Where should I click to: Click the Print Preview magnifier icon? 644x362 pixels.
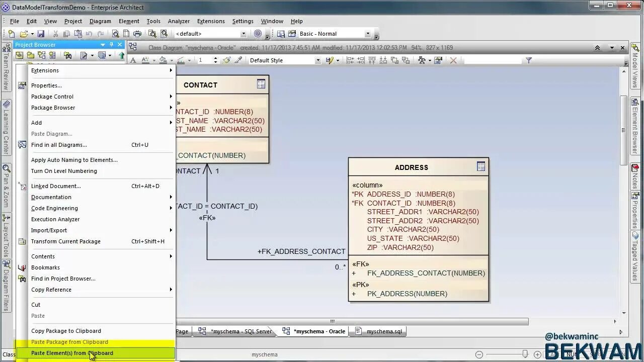(x=115, y=34)
